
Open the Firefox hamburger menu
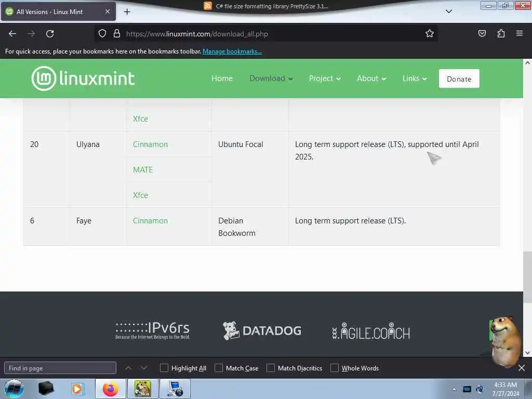pos(520,33)
